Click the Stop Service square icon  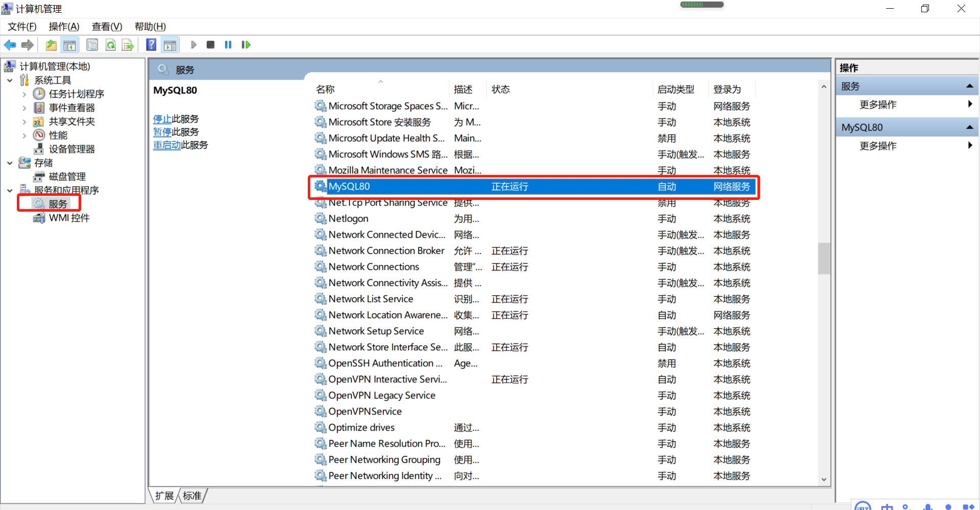click(210, 45)
